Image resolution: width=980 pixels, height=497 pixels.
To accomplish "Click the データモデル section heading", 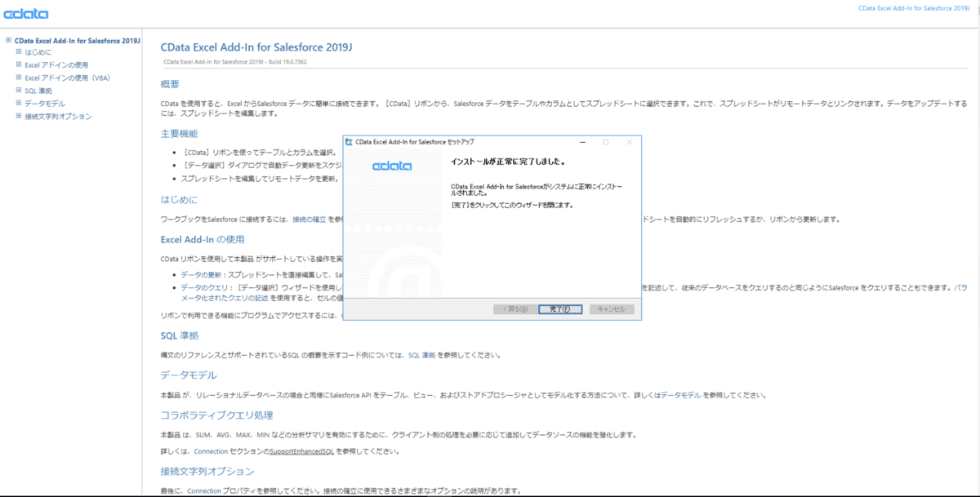I will tap(189, 375).
